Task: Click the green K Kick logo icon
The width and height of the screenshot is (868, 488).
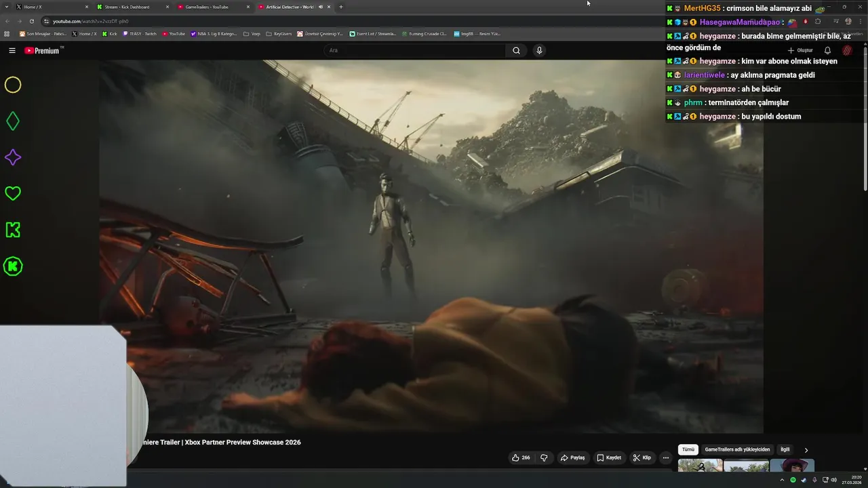Action: click(13, 230)
